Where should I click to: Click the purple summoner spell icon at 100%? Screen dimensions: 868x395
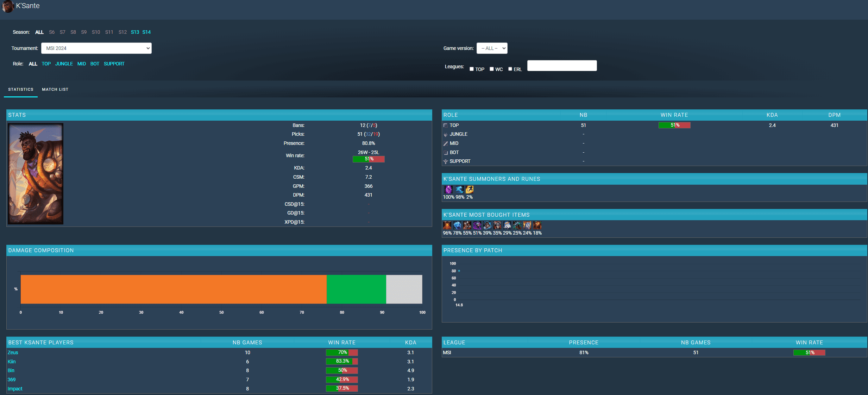(x=448, y=190)
